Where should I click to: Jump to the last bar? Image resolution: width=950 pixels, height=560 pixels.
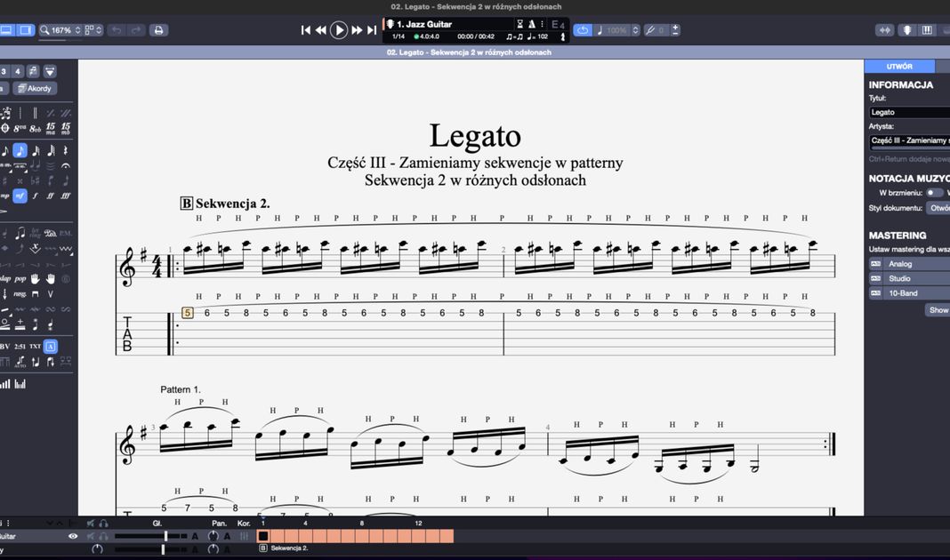click(x=372, y=30)
